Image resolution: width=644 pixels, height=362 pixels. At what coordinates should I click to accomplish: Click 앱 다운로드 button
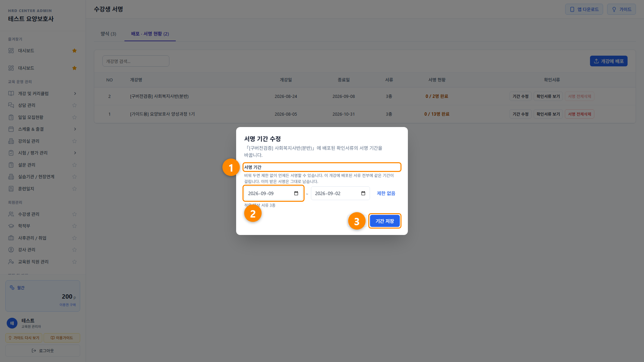(x=584, y=9)
